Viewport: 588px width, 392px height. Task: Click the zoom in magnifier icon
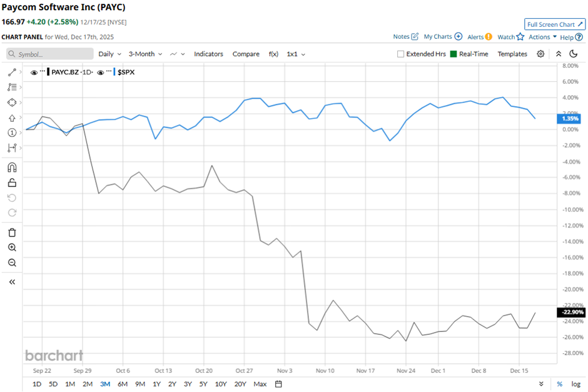coord(12,248)
